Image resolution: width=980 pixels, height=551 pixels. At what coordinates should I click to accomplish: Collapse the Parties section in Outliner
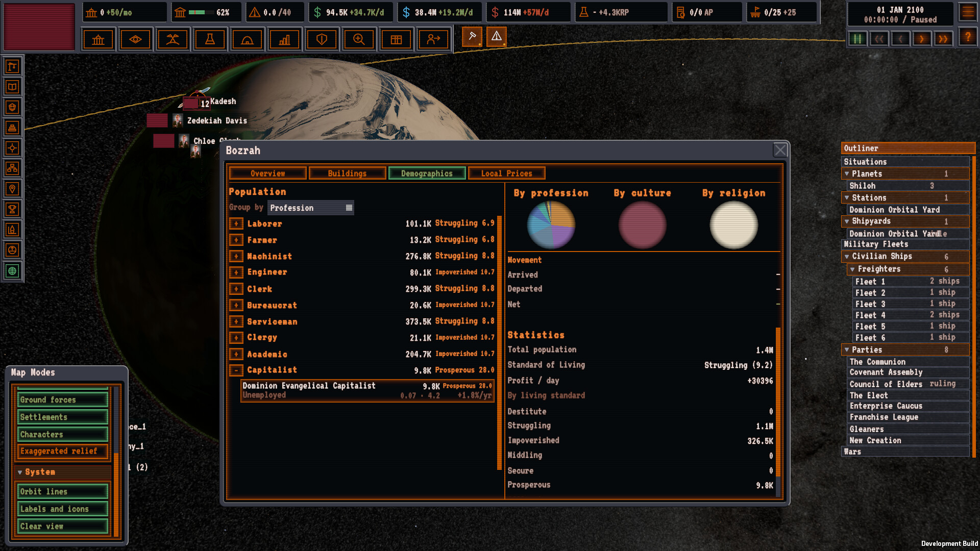[x=847, y=350]
